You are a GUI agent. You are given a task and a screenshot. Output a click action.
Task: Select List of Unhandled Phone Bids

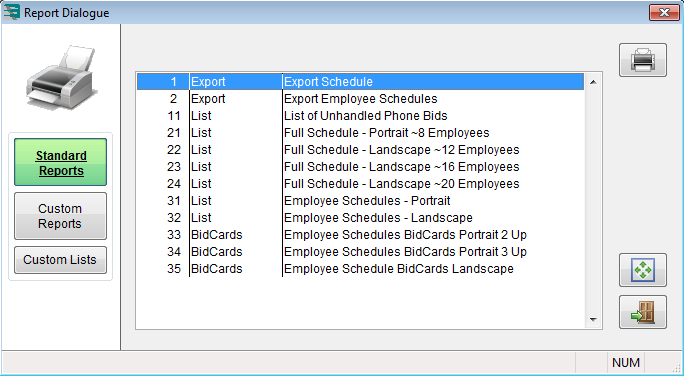click(x=360, y=116)
